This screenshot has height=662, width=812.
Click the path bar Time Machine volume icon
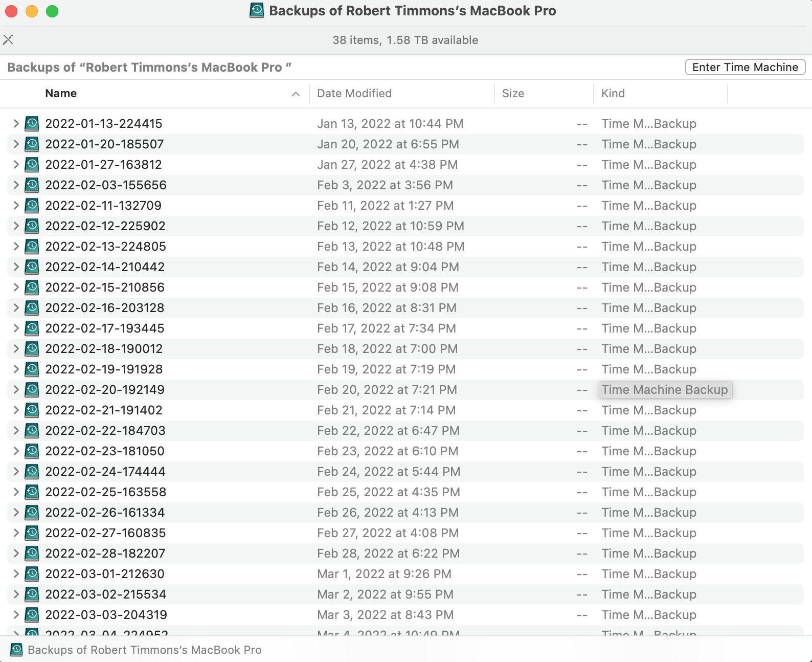point(16,650)
